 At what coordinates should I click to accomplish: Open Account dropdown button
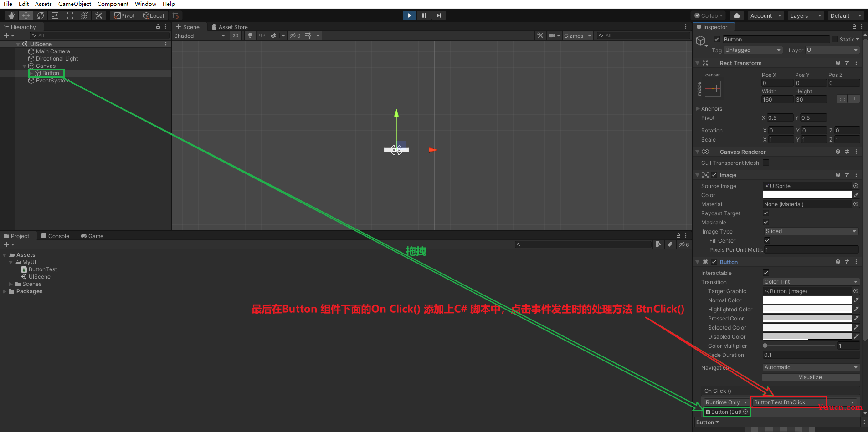point(765,15)
